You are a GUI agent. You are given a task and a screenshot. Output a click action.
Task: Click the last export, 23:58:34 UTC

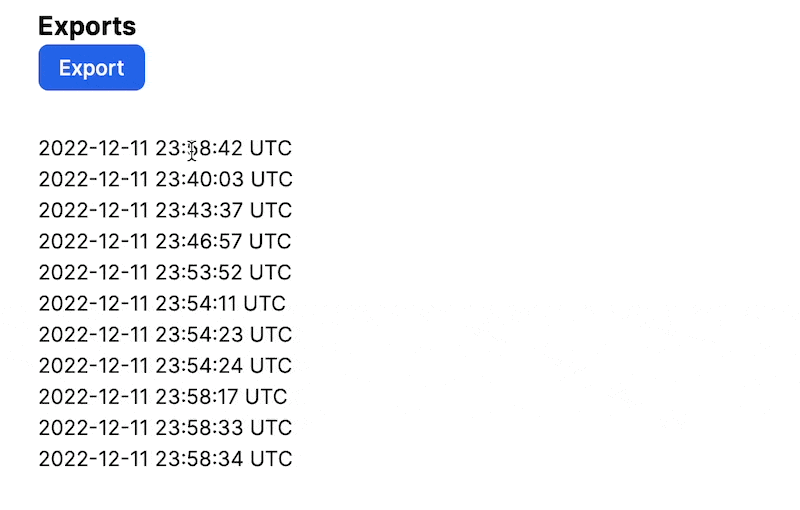(x=165, y=459)
